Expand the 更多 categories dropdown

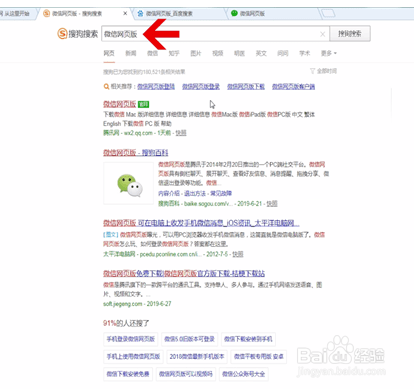(x=329, y=53)
